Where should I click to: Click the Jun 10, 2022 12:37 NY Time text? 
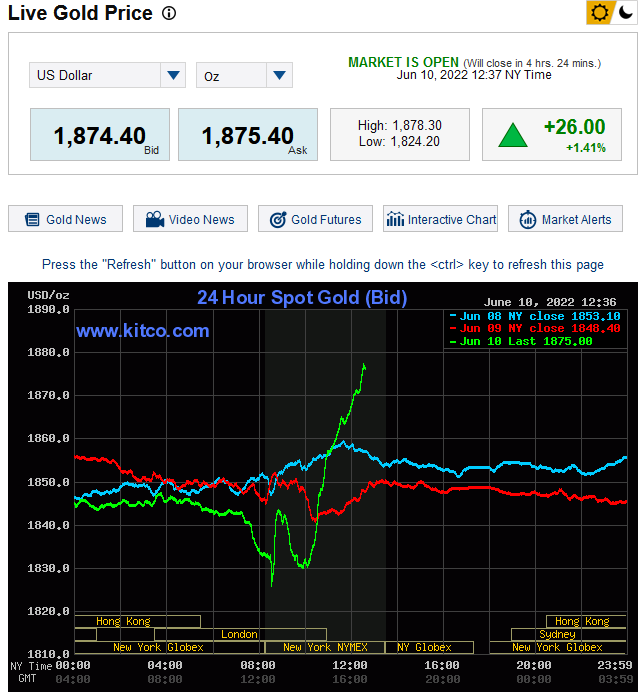[x=474, y=75]
